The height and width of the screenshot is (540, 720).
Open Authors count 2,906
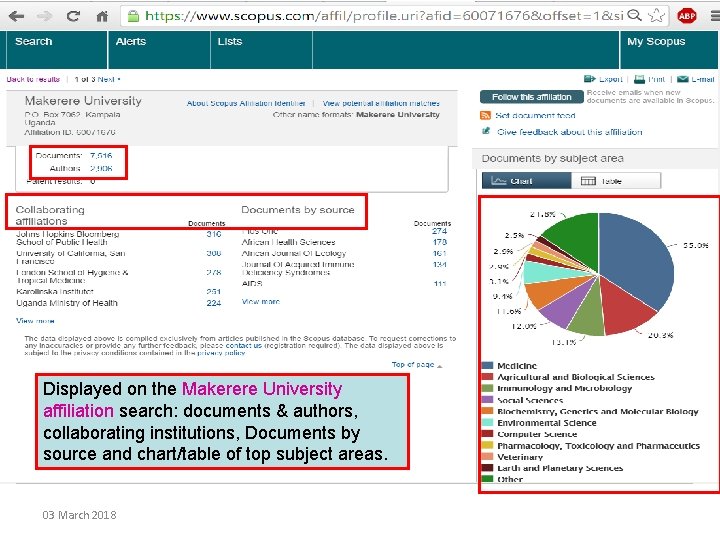coord(101,169)
